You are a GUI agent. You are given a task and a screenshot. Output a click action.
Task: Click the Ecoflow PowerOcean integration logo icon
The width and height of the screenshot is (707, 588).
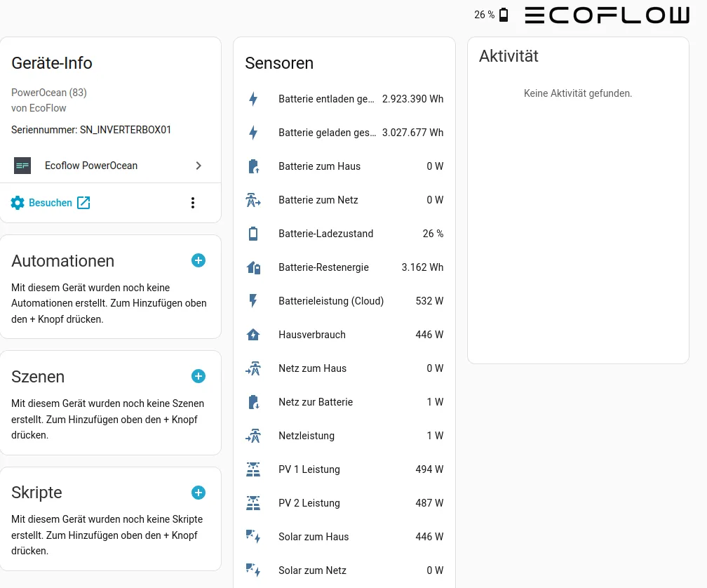pyautogui.click(x=22, y=166)
